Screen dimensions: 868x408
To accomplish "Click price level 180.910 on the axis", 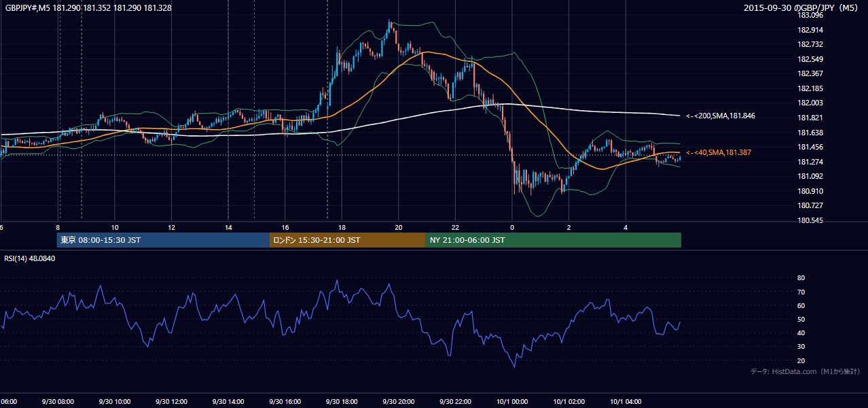I will pyautogui.click(x=810, y=191).
